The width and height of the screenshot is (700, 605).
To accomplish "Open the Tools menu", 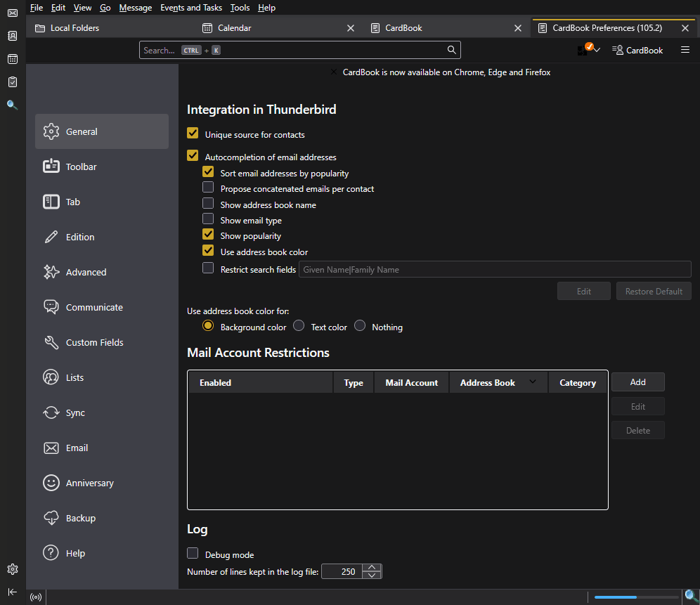I will pos(240,8).
